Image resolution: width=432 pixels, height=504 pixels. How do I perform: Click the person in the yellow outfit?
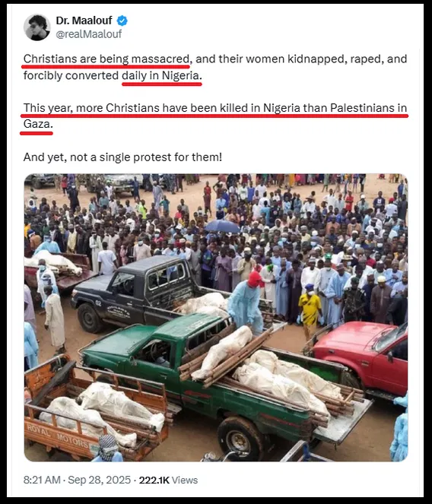click(x=310, y=311)
